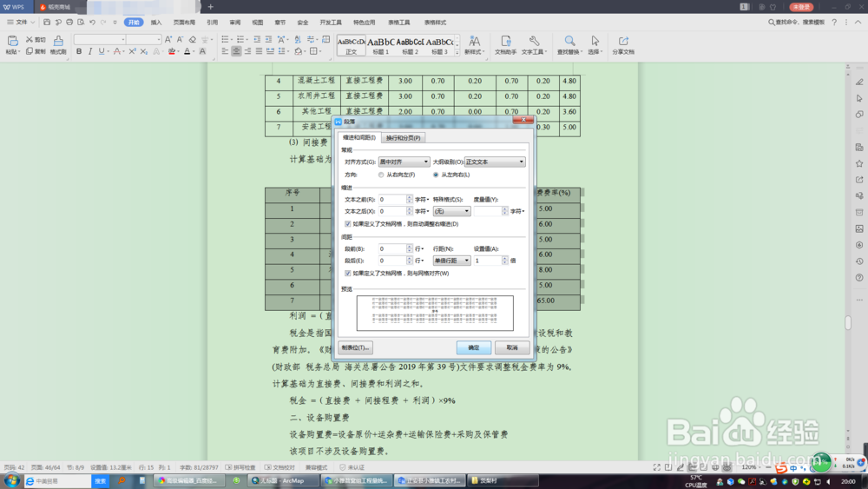868x489 pixels.
Task: Select the right-to-left (从右向左) direction radio
Action: click(381, 175)
